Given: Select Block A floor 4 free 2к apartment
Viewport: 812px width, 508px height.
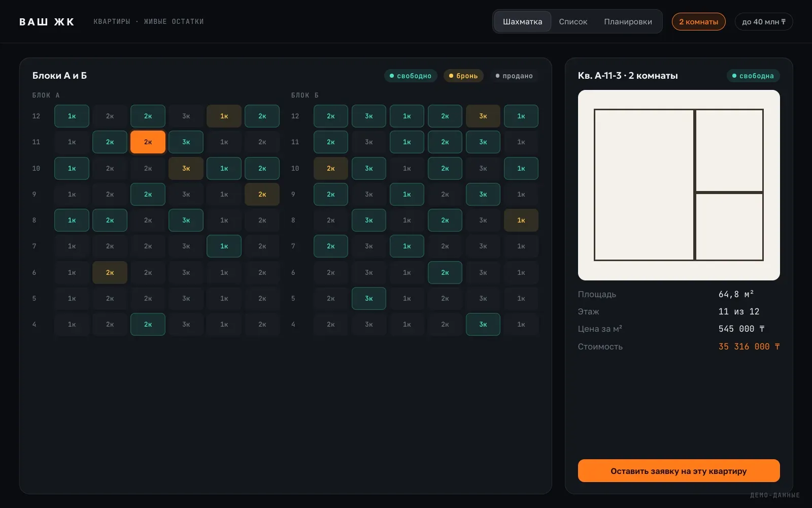Looking at the screenshot, I should pyautogui.click(x=148, y=324).
